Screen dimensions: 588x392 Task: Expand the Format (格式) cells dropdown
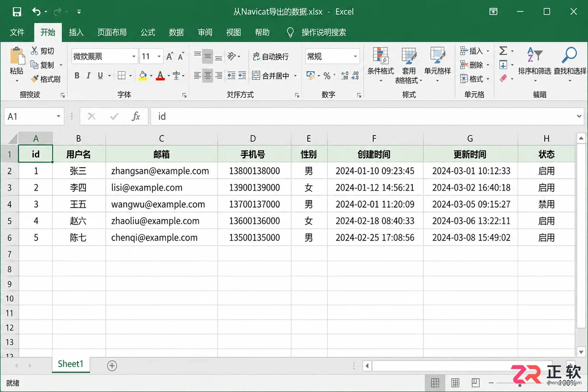click(x=487, y=78)
